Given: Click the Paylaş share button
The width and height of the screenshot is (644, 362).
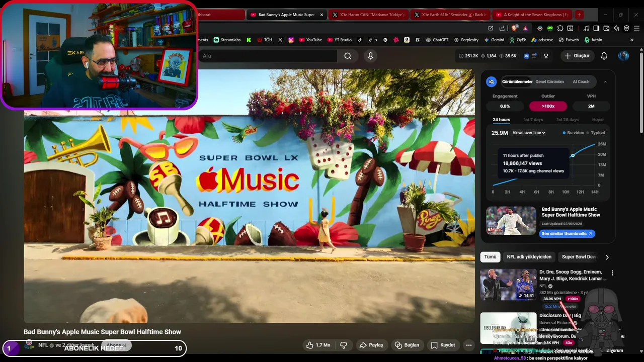Looking at the screenshot, I should (x=371, y=345).
